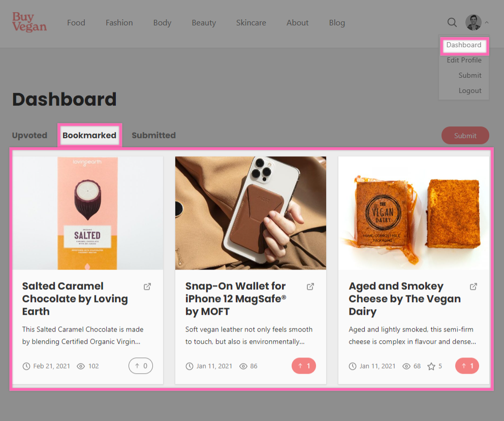
Task: Click the Buy Vegan logo
Action: point(29,22)
